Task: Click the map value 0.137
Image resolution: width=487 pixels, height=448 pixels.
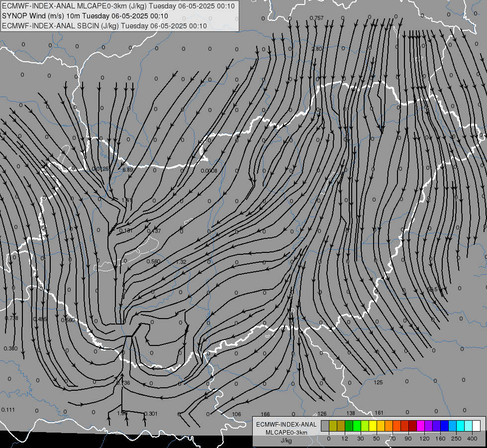Action: tap(154, 230)
